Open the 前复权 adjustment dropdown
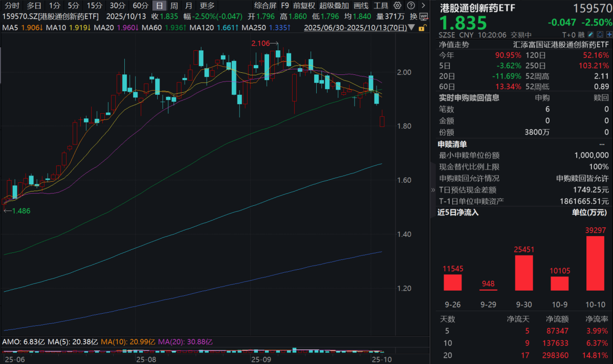The image size is (613, 364). 304,6
